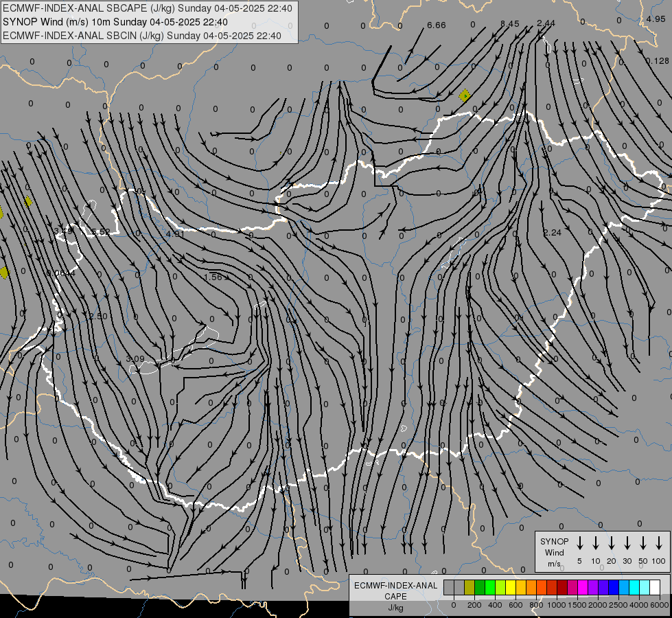Click the 2500 tick label on CAPE scale

coord(618,605)
